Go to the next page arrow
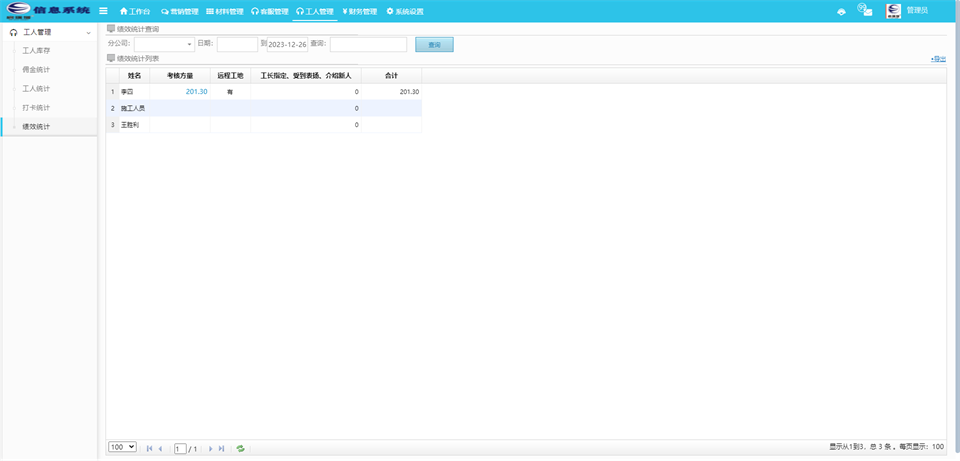Viewport: 960px width, 461px height. [x=210, y=449]
